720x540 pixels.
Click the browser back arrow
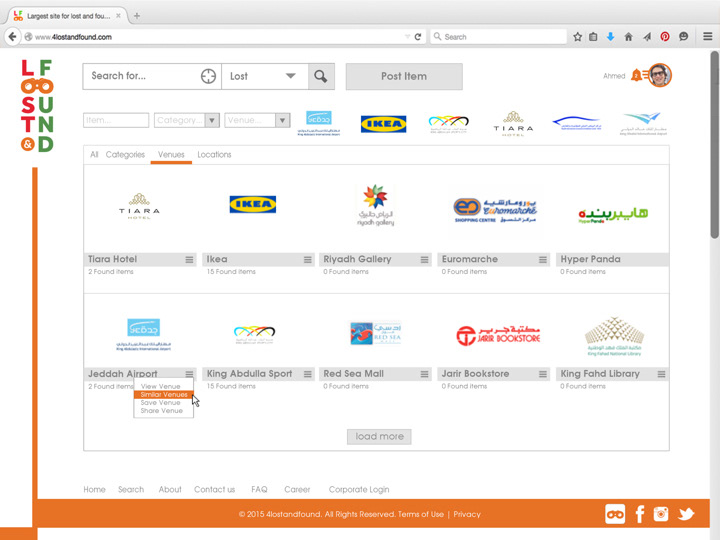coord(12,37)
